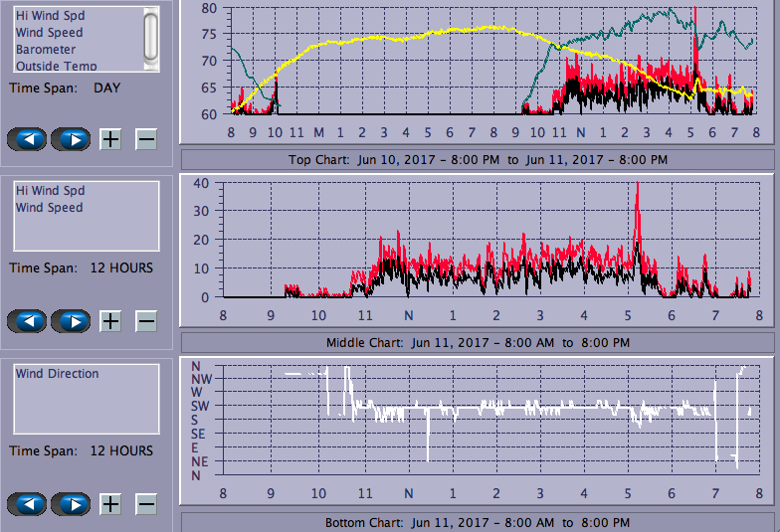
Task: Click the top chart's back arrow button
Action: [27, 139]
